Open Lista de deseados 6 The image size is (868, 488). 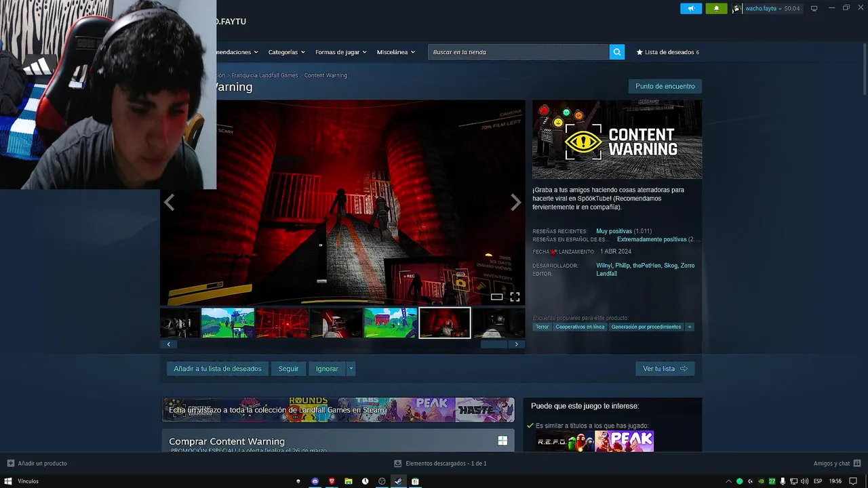[x=668, y=52]
